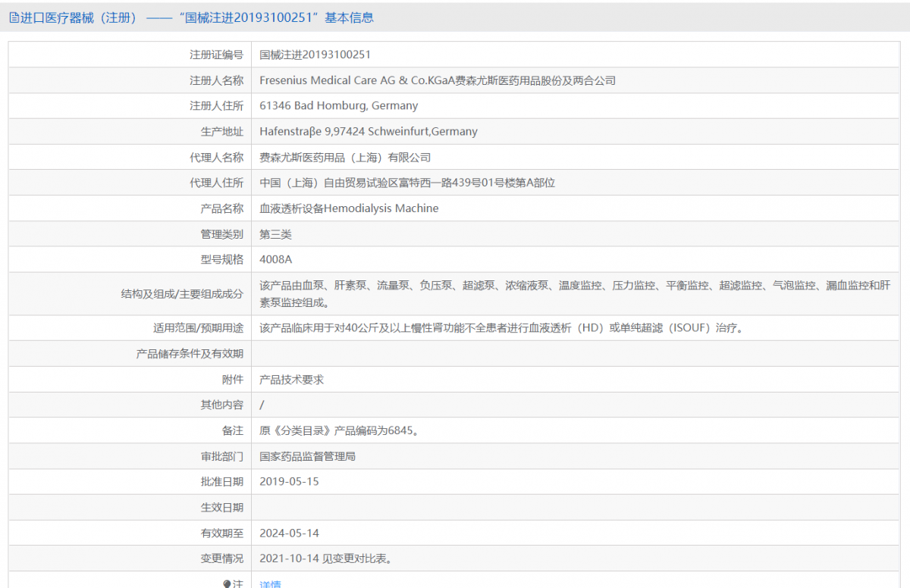Select address 61346 Bad Homburg, Germany

point(338,106)
